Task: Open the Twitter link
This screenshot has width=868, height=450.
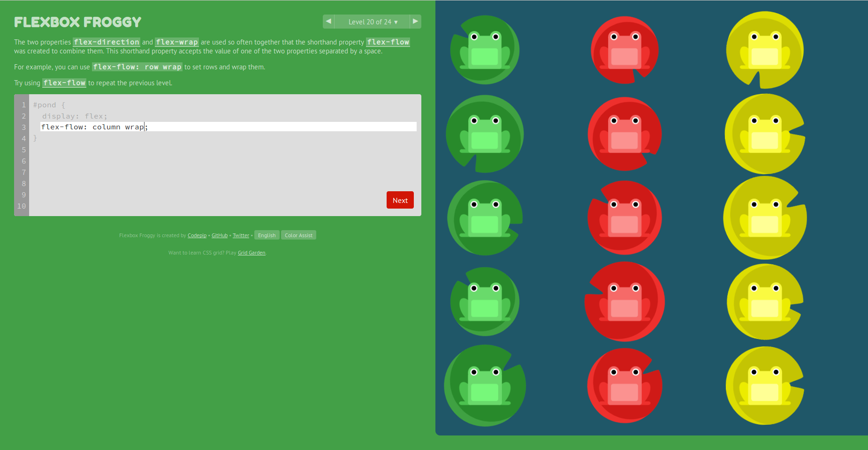Action: pyautogui.click(x=241, y=235)
